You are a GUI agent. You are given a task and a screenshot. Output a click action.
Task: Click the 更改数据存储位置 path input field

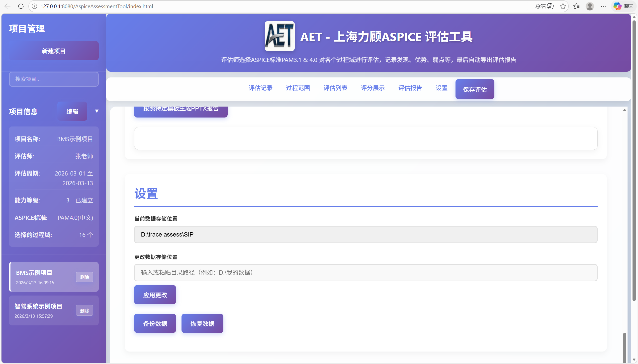click(x=365, y=272)
